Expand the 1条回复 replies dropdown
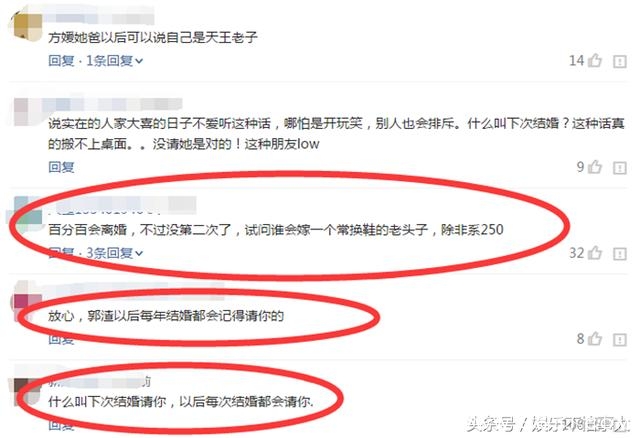Screen dimensions: 640x438 click(115, 61)
